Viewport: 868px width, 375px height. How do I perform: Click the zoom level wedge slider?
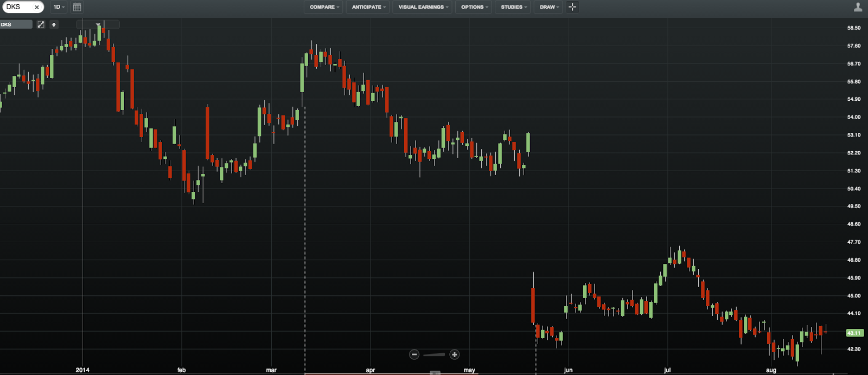point(434,354)
